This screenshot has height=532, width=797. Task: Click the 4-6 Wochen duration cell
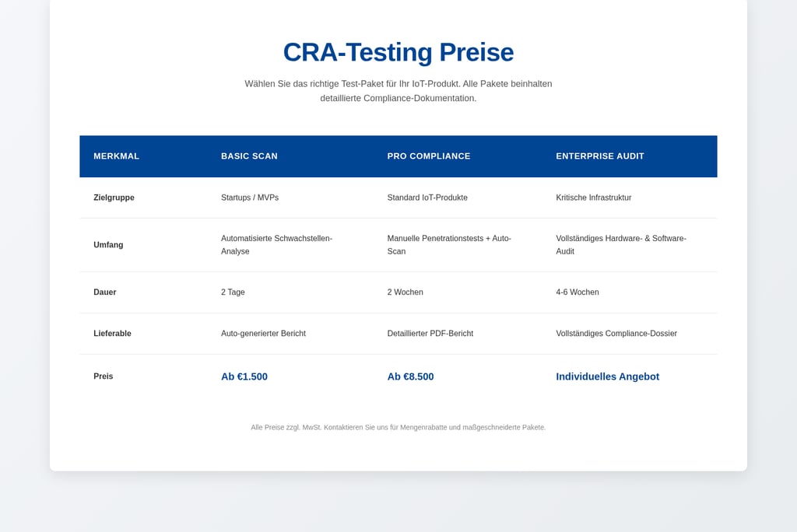click(x=578, y=292)
